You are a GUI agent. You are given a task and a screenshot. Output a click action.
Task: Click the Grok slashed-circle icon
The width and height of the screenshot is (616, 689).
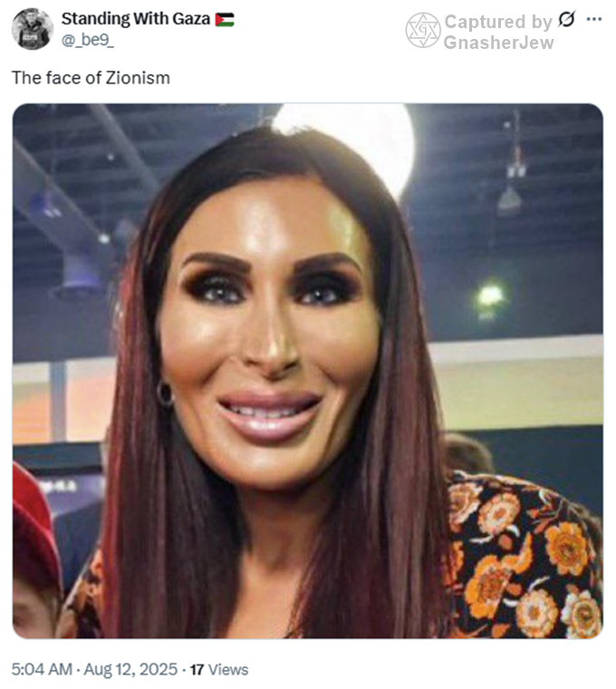click(x=566, y=19)
